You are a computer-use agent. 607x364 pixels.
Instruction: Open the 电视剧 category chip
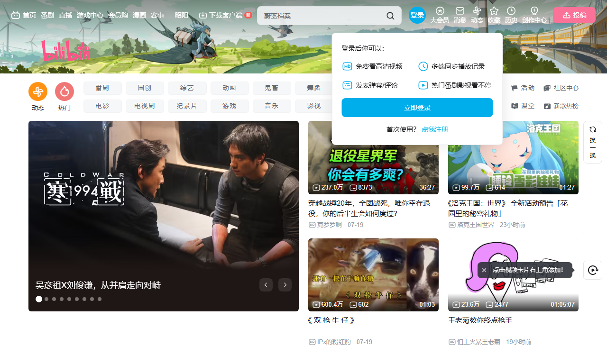(145, 106)
